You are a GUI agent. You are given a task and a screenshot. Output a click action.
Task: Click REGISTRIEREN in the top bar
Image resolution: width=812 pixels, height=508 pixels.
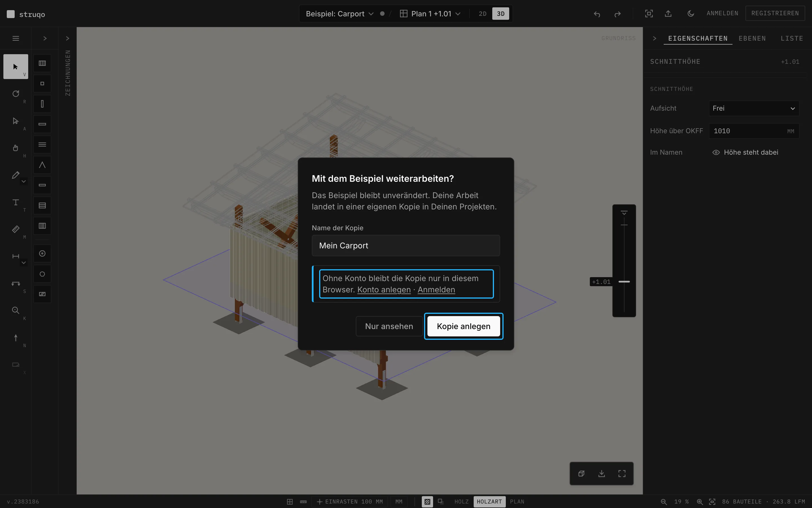point(775,14)
